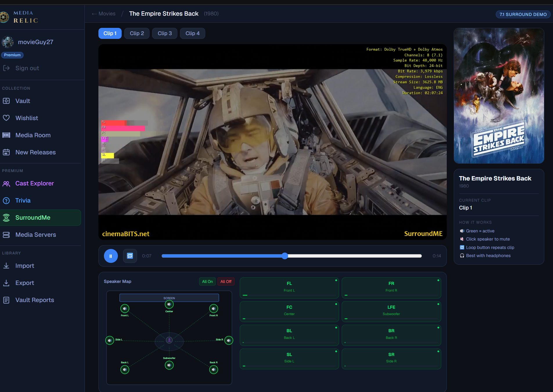Click the listener position icon in map center

pyautogui.click(x=169, y=340)
